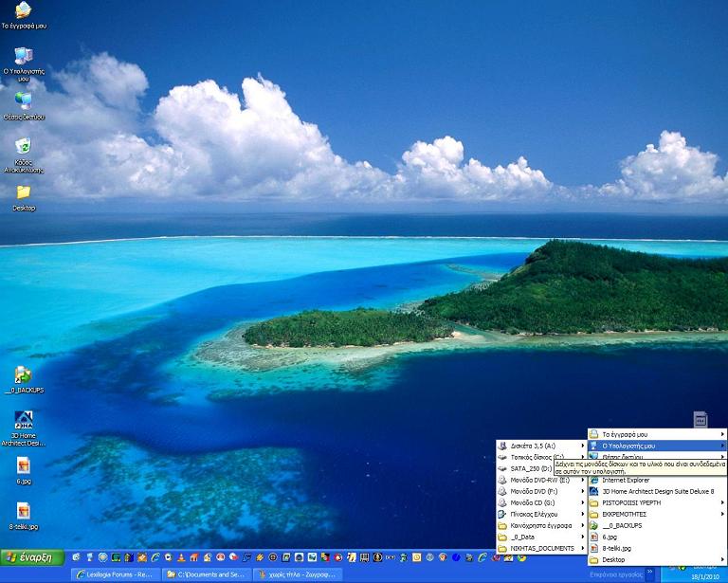Open Internet Explorer from the popup menu

pos(658,480)
